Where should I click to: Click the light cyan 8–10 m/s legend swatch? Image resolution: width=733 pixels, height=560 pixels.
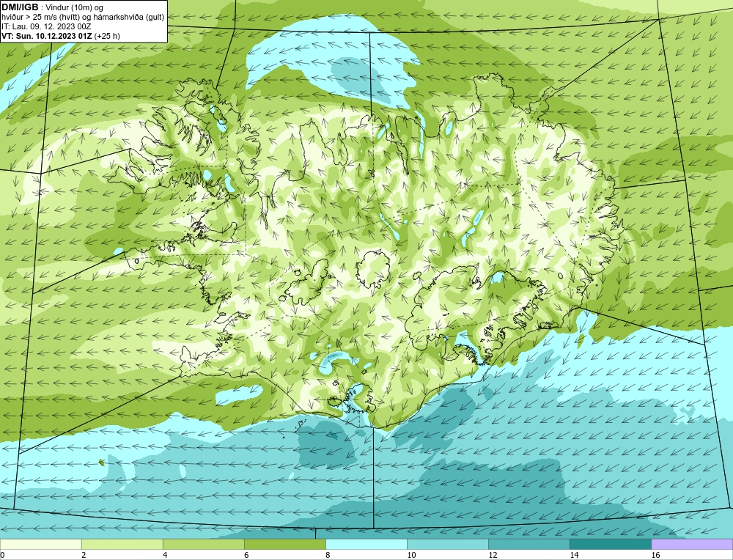[366, 544]
